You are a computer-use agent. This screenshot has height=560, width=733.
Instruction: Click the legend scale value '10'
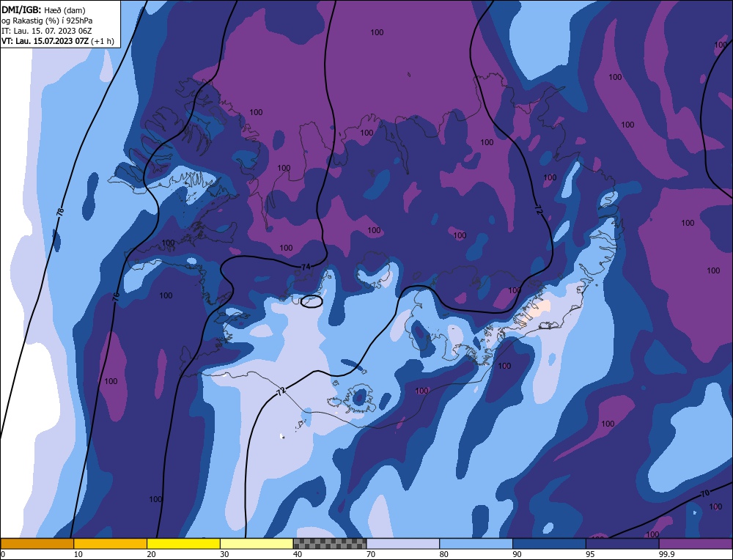(78, 554)
